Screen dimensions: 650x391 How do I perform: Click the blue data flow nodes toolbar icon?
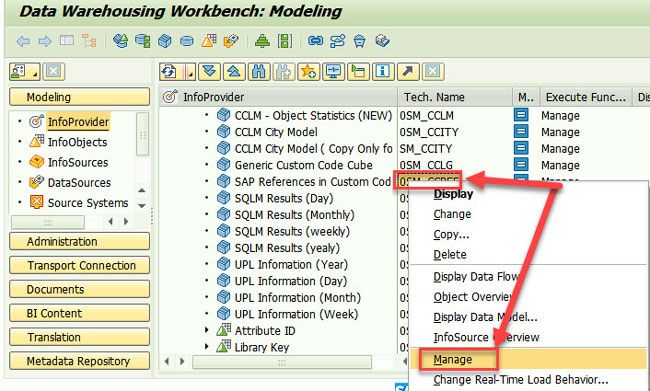(337, 41)
